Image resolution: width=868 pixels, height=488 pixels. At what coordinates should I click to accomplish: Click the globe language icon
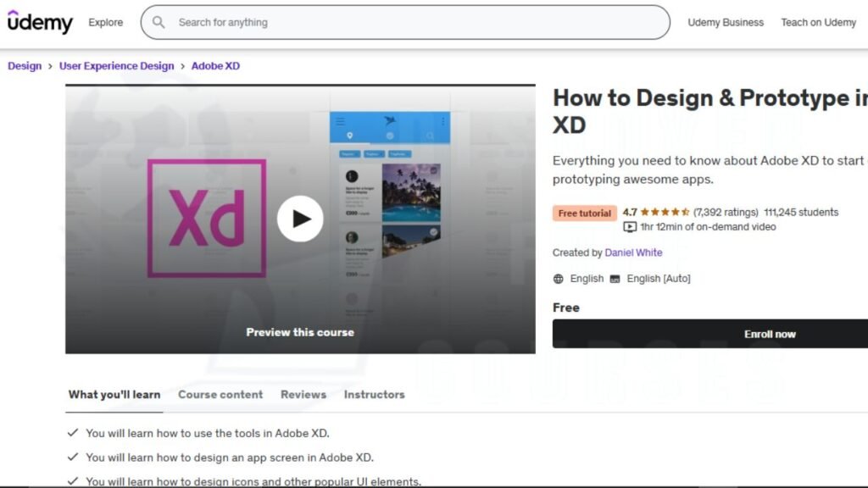pyautogui.click(x=559, y=279)
